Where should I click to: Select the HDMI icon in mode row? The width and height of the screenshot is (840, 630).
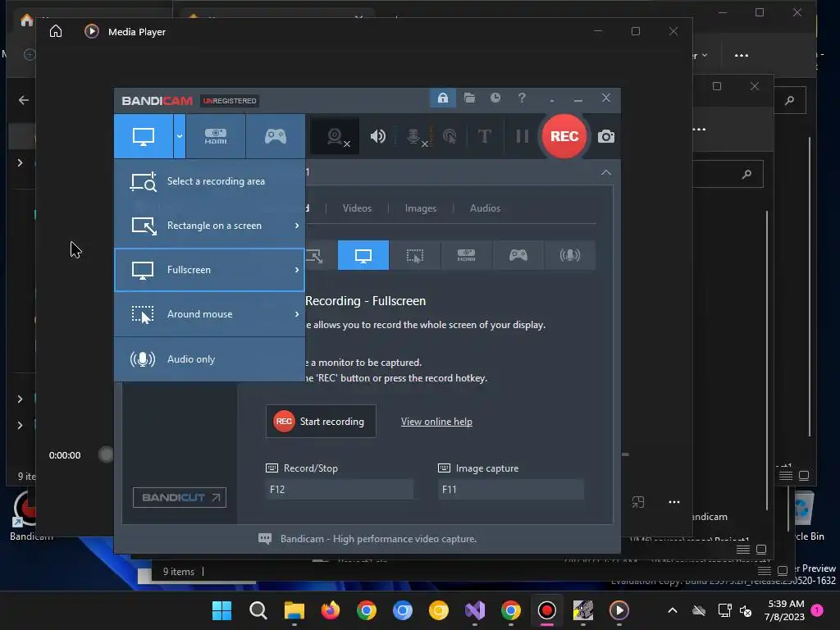[466, 256]
